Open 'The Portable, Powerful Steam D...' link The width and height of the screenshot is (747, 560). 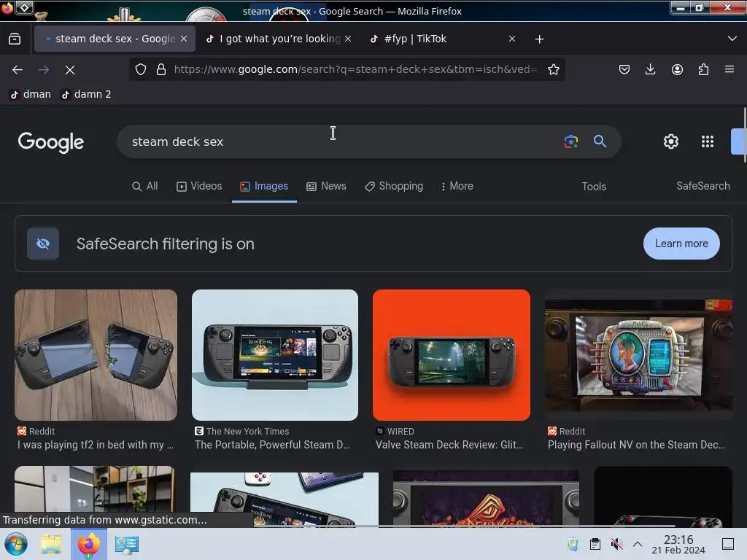click(272, 445)
